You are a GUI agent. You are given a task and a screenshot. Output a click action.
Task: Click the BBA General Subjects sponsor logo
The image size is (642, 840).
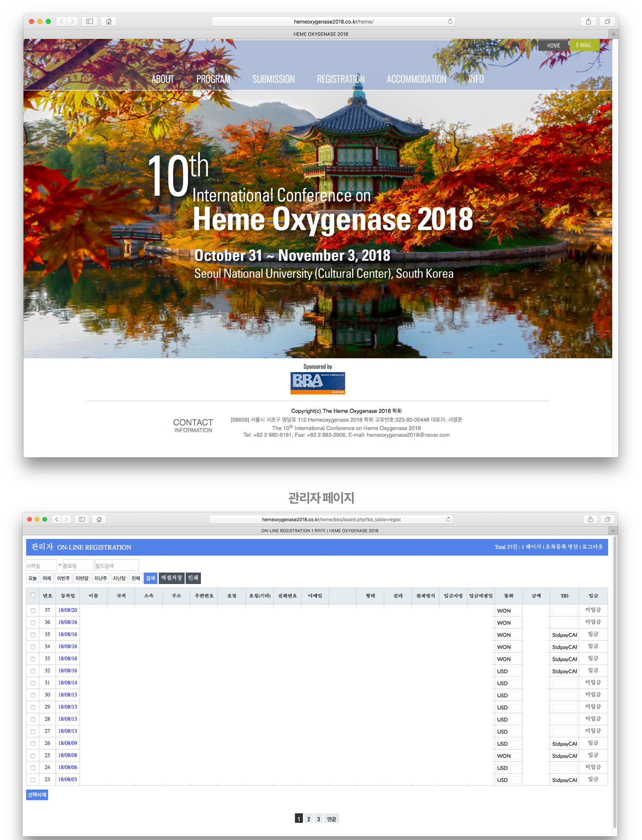coord(317,383)
